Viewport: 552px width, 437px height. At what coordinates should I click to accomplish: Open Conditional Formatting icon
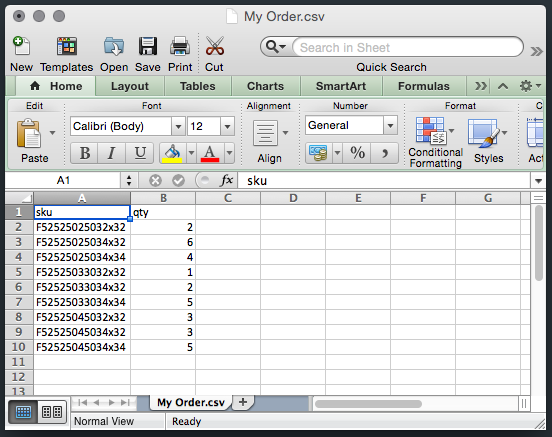pos(431,131)
